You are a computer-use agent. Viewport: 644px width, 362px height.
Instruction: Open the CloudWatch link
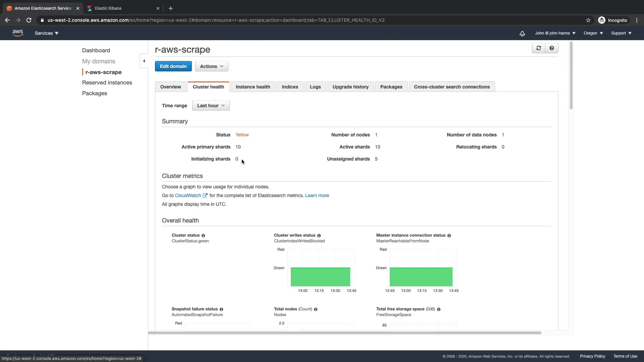(x=188, y=195)
